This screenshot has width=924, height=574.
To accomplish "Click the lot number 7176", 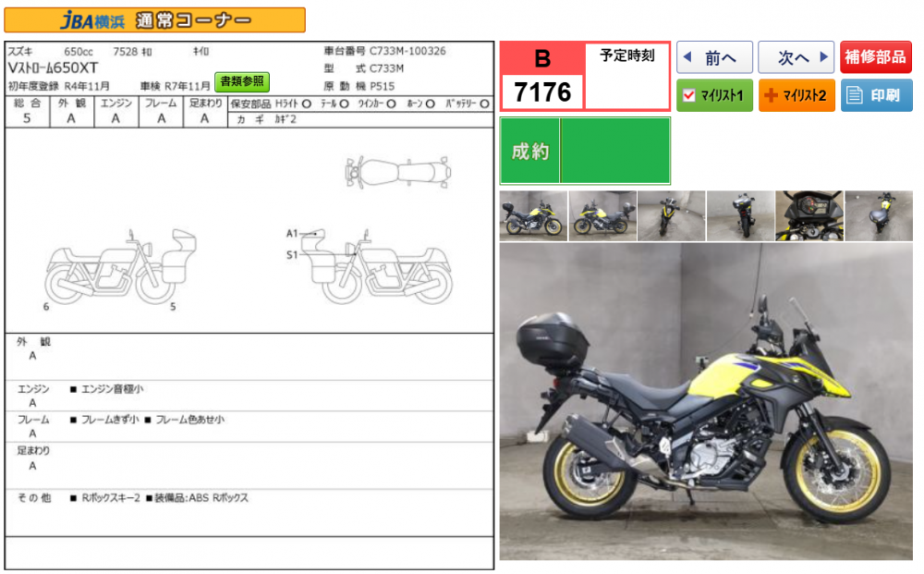I will coord(542,92).
